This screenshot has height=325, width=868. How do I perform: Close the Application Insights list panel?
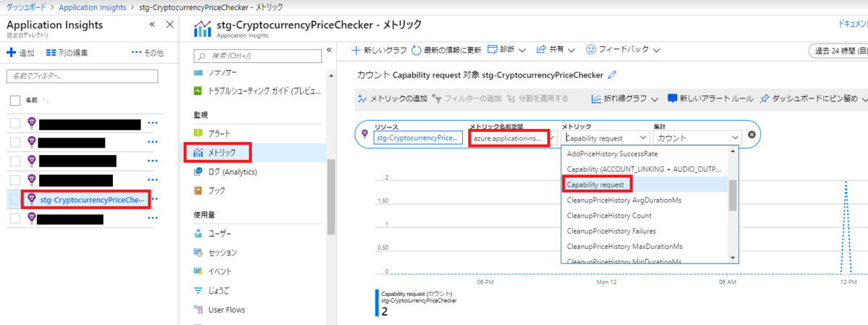point(169,25)
